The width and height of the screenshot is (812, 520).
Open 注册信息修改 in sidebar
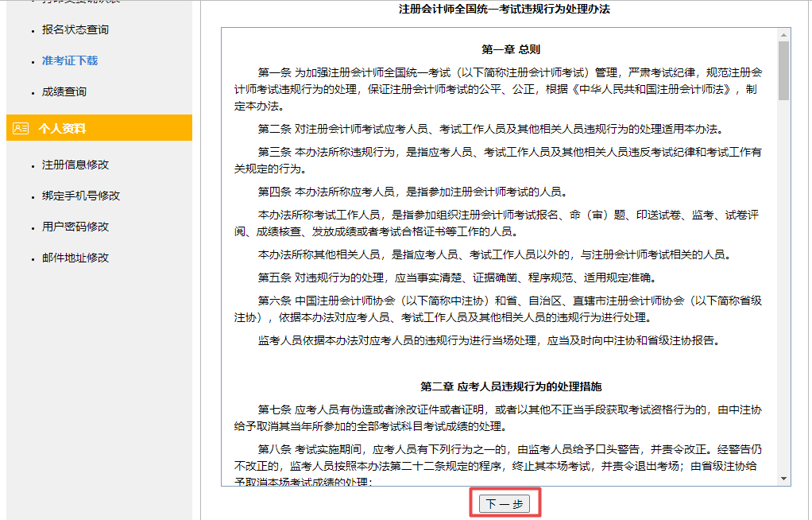[75, 165]
